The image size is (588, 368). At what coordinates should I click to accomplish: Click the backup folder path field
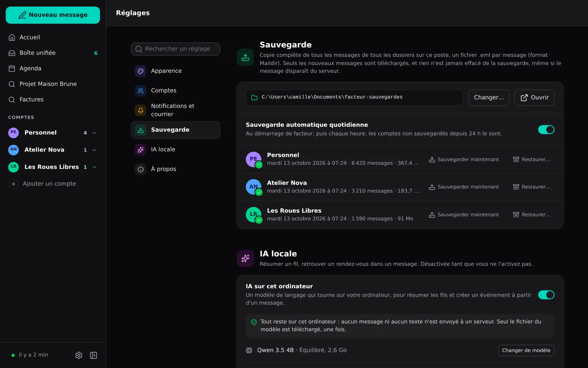point(354,97)
